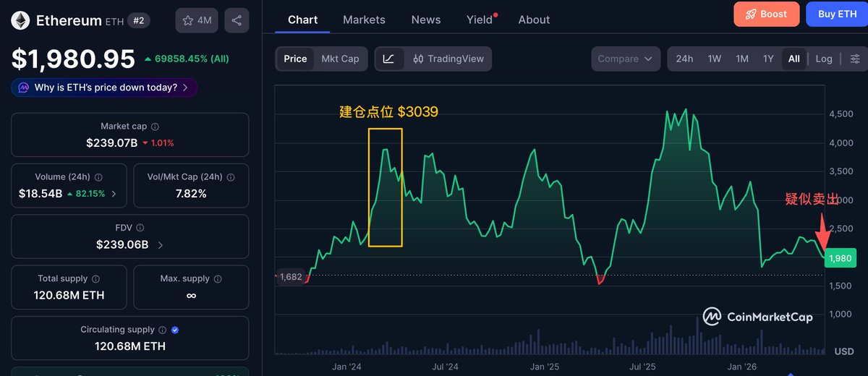Switch to TradingView candlestick chart

tap(448, 59)
